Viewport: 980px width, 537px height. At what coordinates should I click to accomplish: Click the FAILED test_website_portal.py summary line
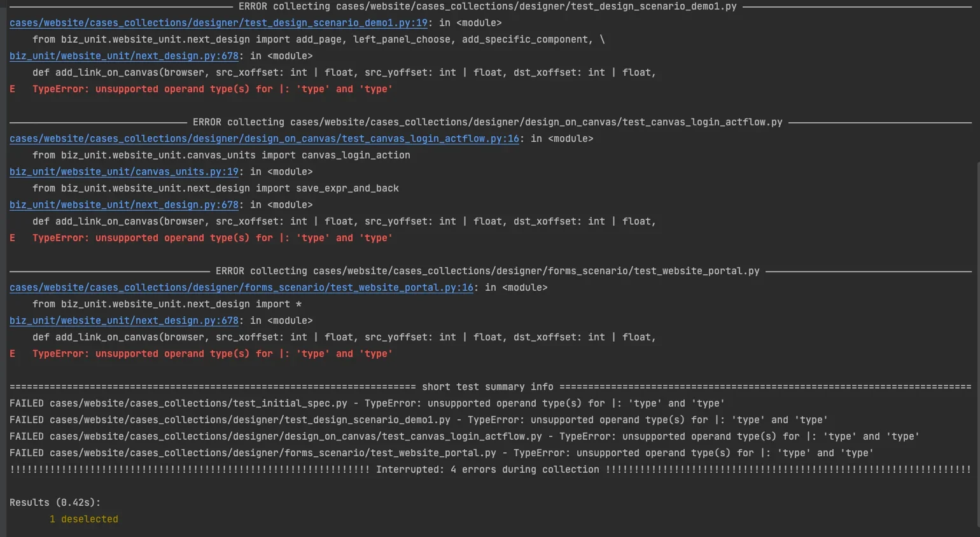coord(442,453)
